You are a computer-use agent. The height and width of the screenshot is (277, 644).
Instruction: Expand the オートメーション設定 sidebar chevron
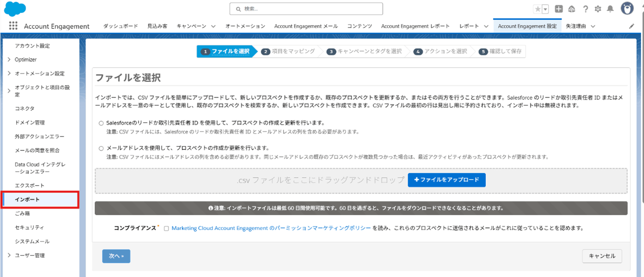[9, 73]
